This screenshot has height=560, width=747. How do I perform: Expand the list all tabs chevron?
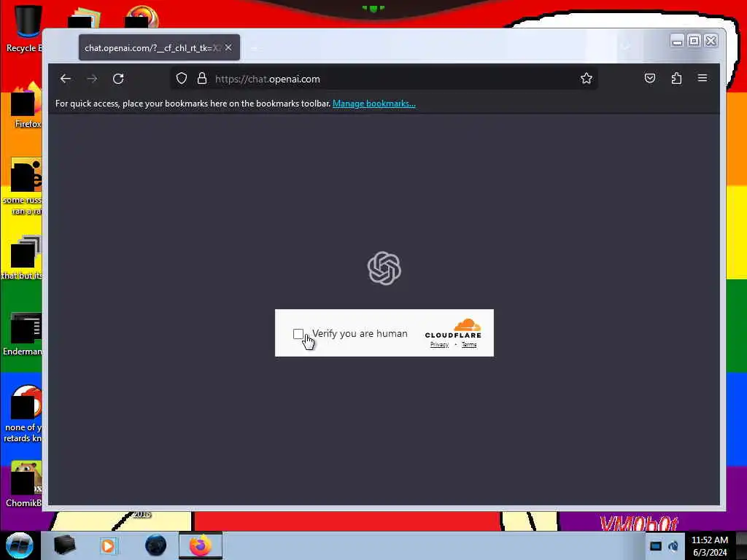[626, 47]
